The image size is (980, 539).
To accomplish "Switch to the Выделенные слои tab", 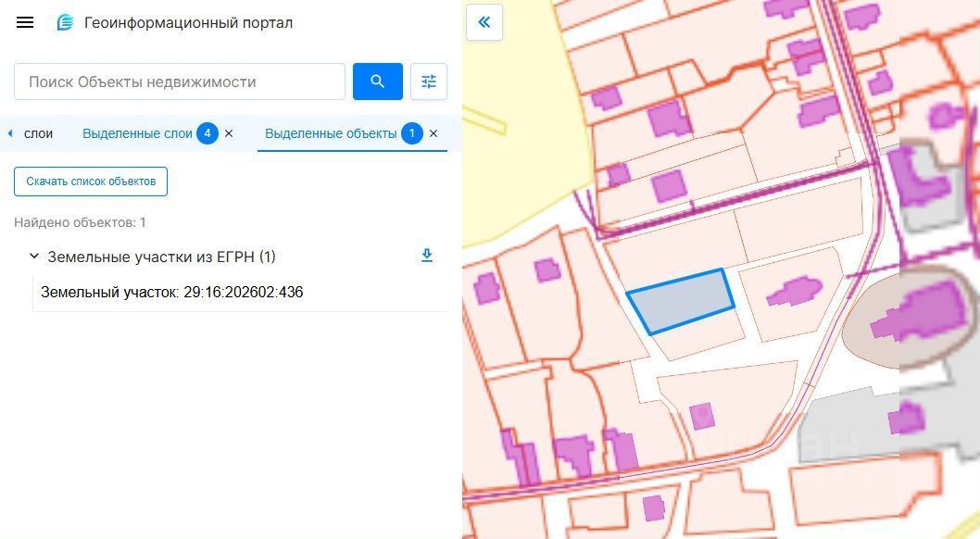I will [137, 133].
